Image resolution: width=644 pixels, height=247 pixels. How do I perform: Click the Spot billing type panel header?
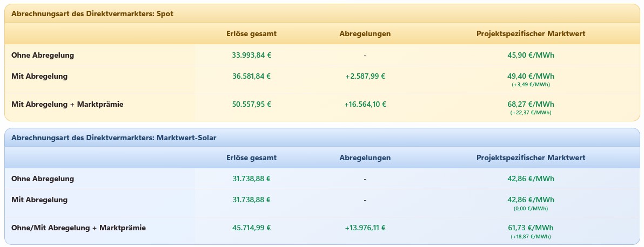(x=322, y=13)
